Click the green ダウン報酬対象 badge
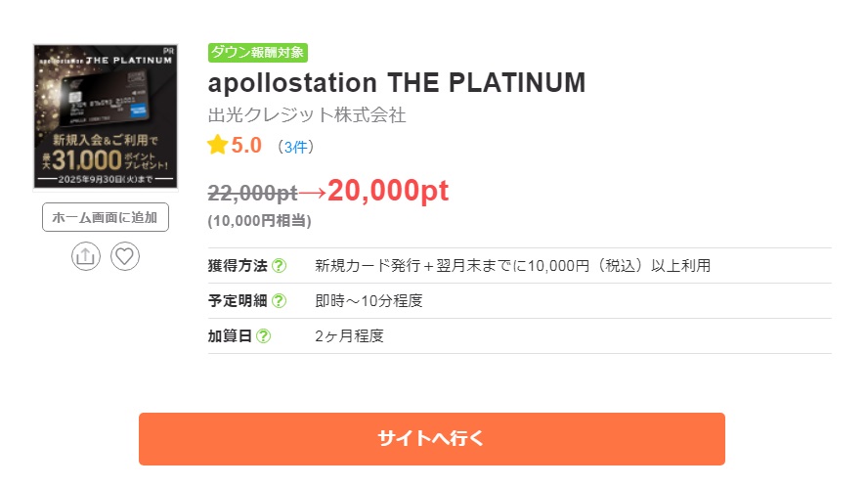Image resolution: width=868 pixels, height=487 pixels. (258, 53)
